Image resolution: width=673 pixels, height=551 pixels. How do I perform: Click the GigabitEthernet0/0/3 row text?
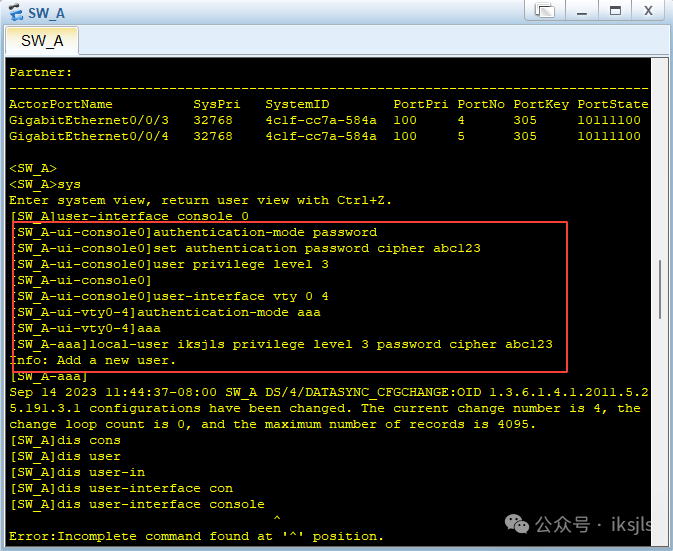(x=325, y=120)
